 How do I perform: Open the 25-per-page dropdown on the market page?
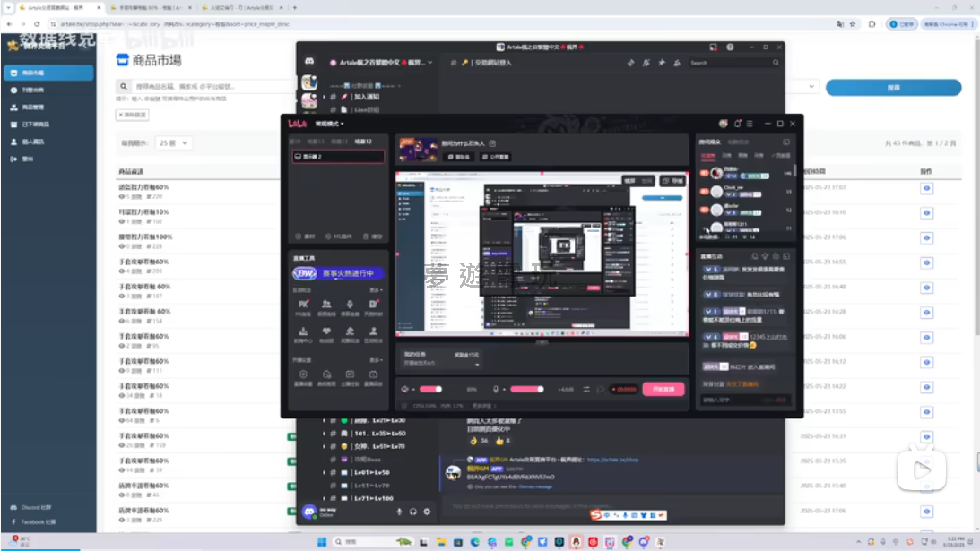(x=173, y=143)
